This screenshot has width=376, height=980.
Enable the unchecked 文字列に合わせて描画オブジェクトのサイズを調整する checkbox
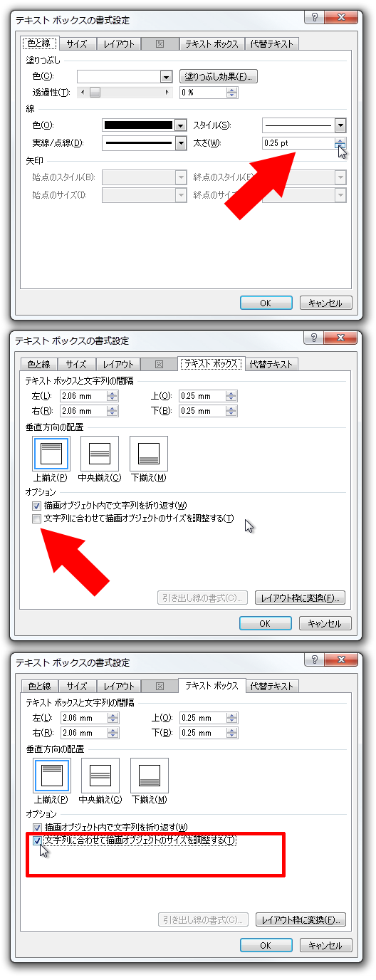36,519
